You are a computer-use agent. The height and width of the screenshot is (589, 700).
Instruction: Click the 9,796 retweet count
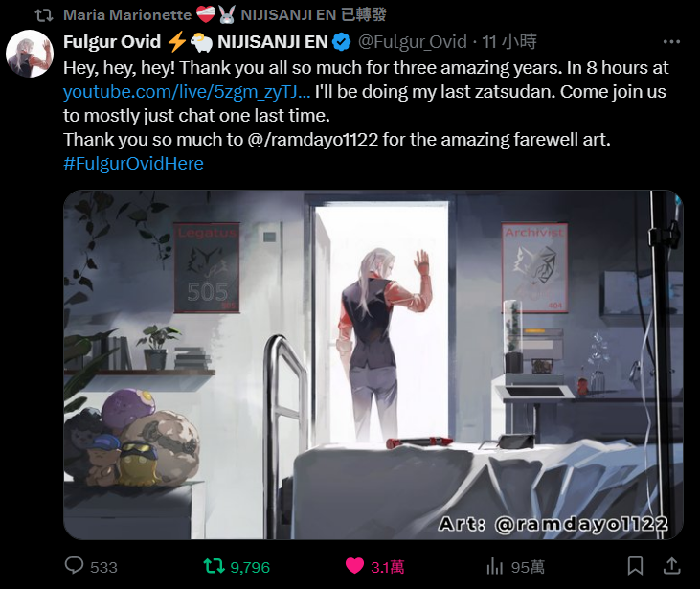250,567
